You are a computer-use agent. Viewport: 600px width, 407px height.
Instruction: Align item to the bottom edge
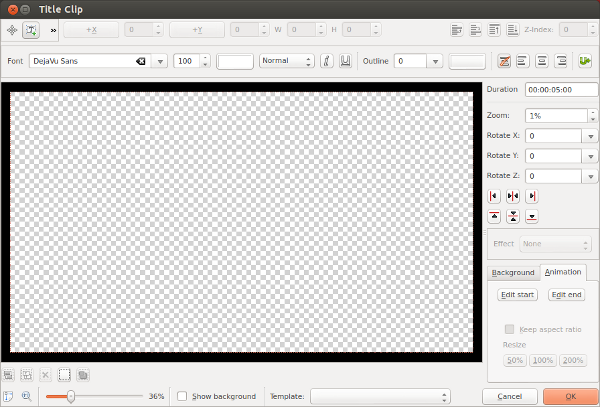pos(531,216)
